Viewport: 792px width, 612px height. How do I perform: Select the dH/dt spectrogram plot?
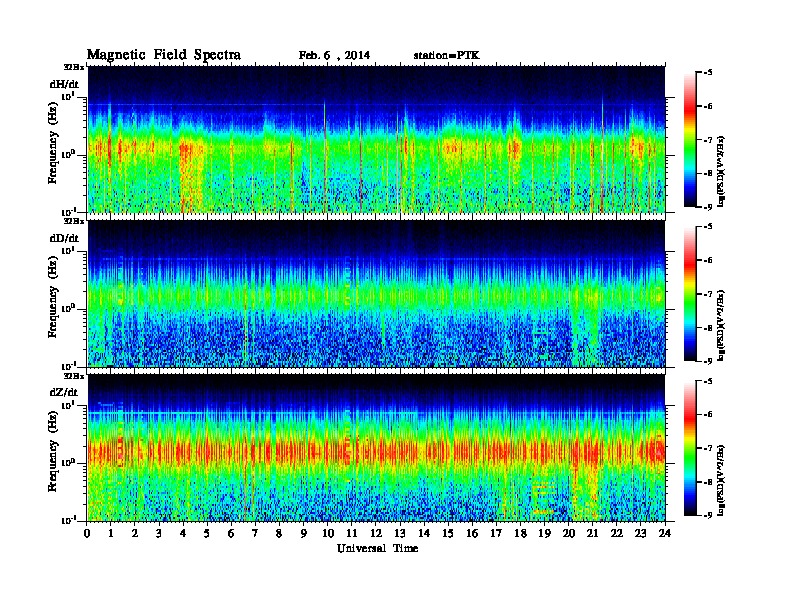[376, 139]
